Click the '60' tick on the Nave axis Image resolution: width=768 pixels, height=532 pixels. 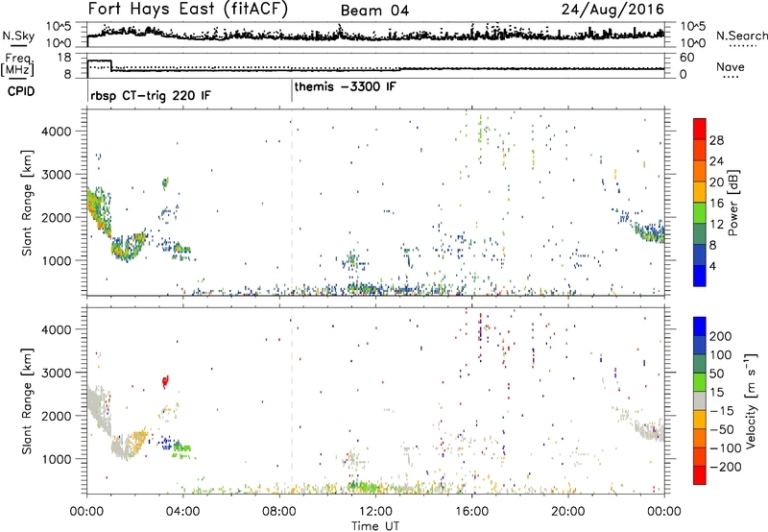tap(686, 58)
